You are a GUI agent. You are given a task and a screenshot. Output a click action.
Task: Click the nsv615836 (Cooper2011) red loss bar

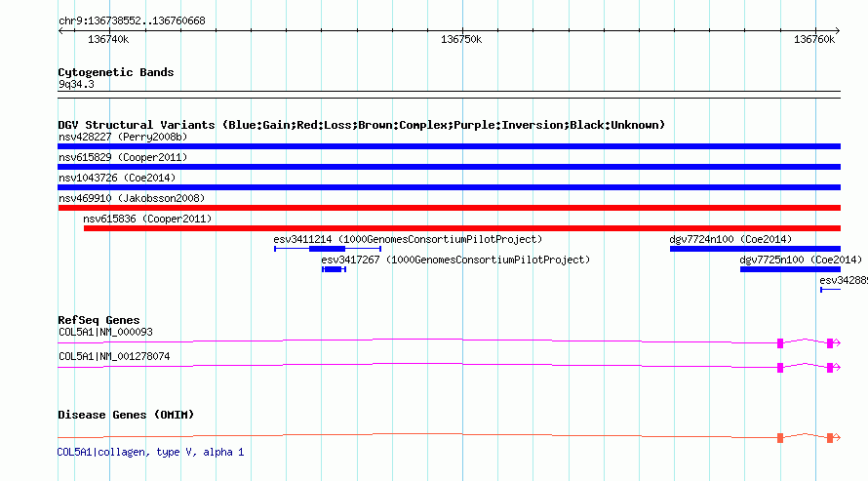tap(462, 228)
